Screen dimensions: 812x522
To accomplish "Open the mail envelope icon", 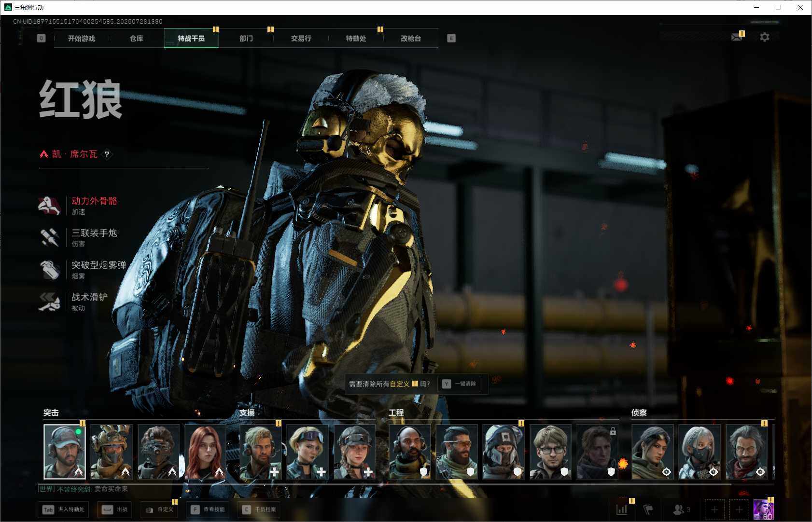I will pos(737,37).
